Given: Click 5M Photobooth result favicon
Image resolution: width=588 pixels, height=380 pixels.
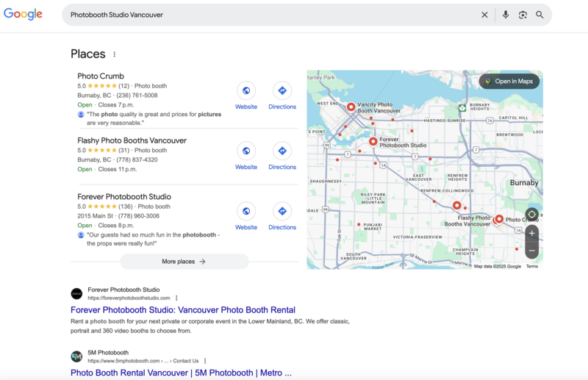Looking at the screenshot, I should (x=76, y=356).
